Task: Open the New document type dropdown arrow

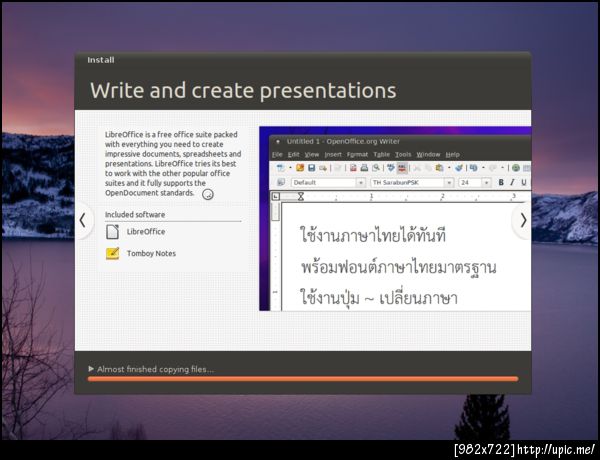Action: 290,168
